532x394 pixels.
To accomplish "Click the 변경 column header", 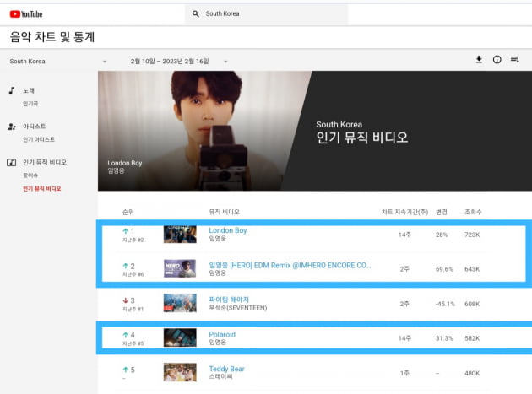I will click(442, 212).
